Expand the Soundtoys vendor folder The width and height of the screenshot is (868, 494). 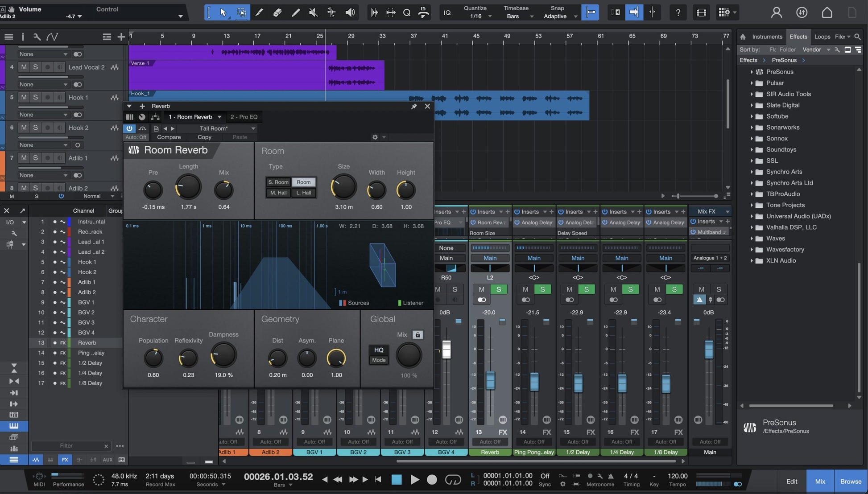tap(752, 150)
